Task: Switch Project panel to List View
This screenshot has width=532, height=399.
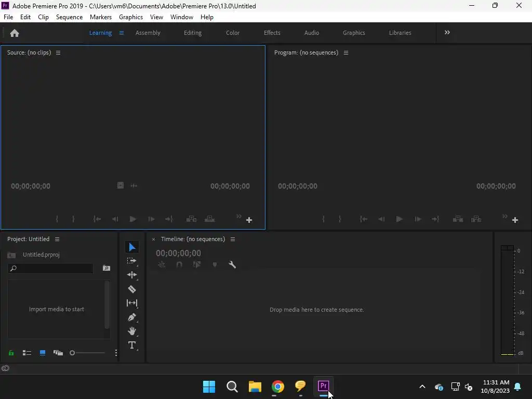Action: click(27, 353)
